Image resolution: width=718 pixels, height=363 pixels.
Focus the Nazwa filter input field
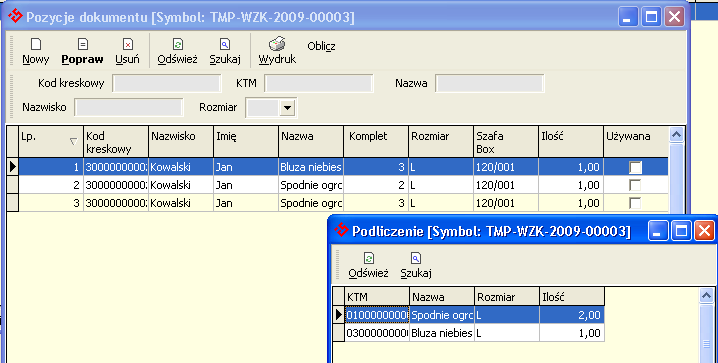click(x=490, y=84)
